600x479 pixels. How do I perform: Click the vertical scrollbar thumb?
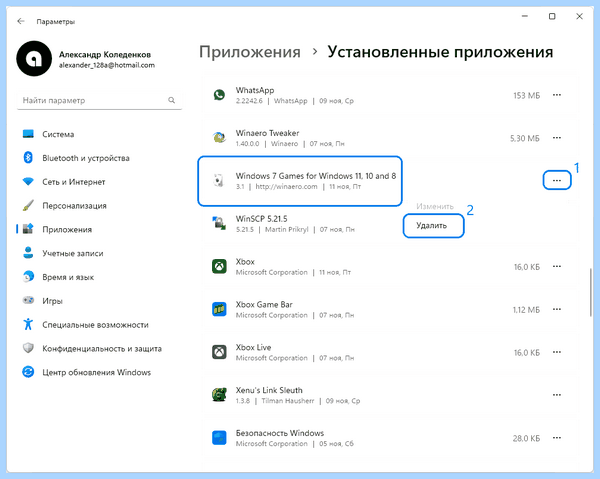591,292
